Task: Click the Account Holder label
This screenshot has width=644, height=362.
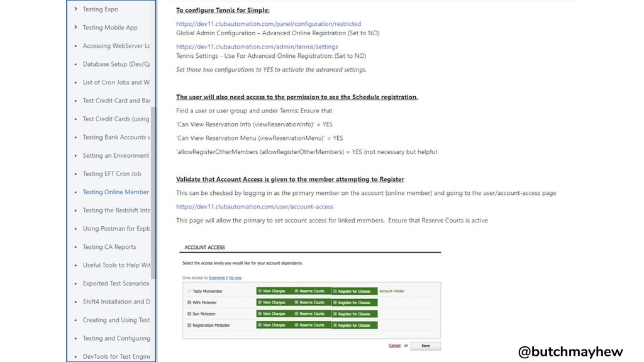Action: click(x=391, y=291)
